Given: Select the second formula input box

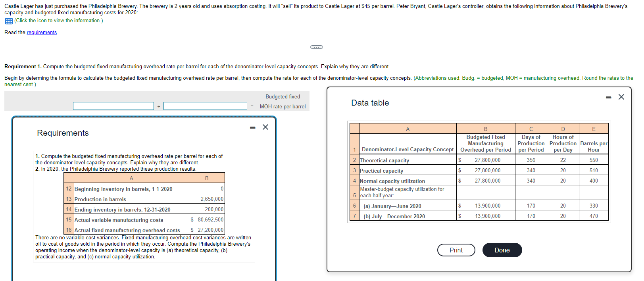Looking at the screenshot, I should 205,106.
